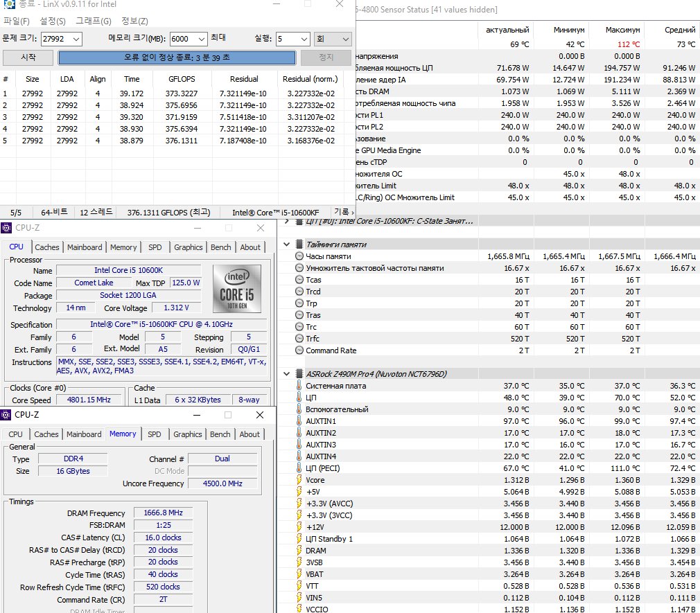The height and width of the screenshot is (613, 700).
Task: Click Time column header in LinX table
Action: click(132, 79)
